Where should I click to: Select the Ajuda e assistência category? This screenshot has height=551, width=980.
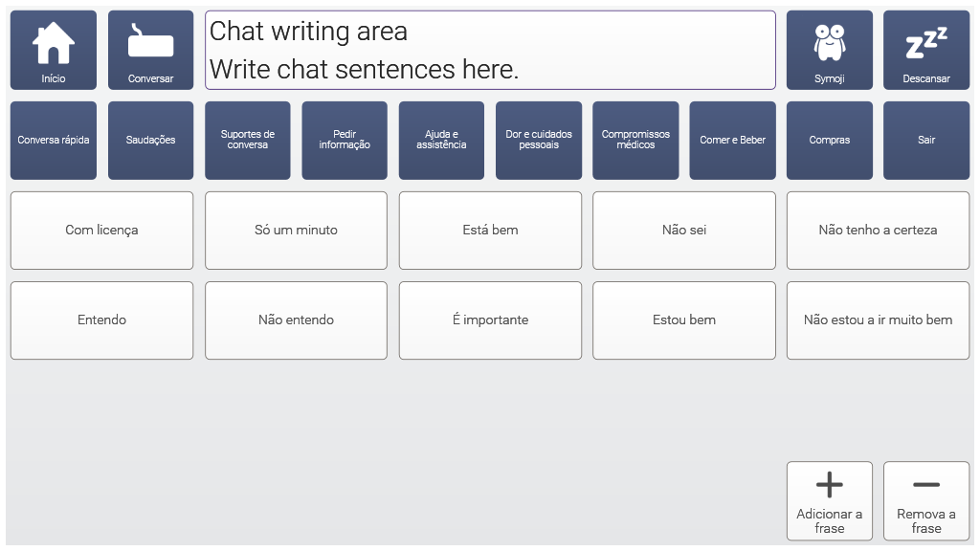441,141
